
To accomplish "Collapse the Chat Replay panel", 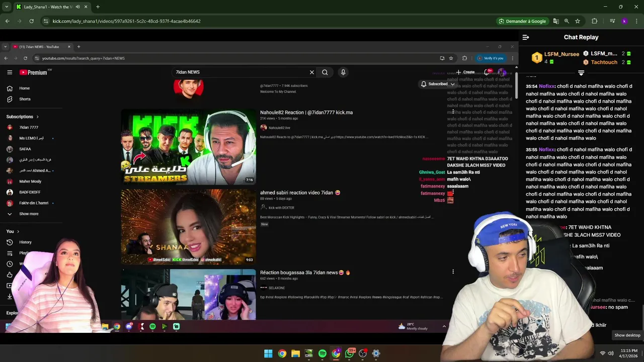I will pyautogui.click(x=526, y=37).
